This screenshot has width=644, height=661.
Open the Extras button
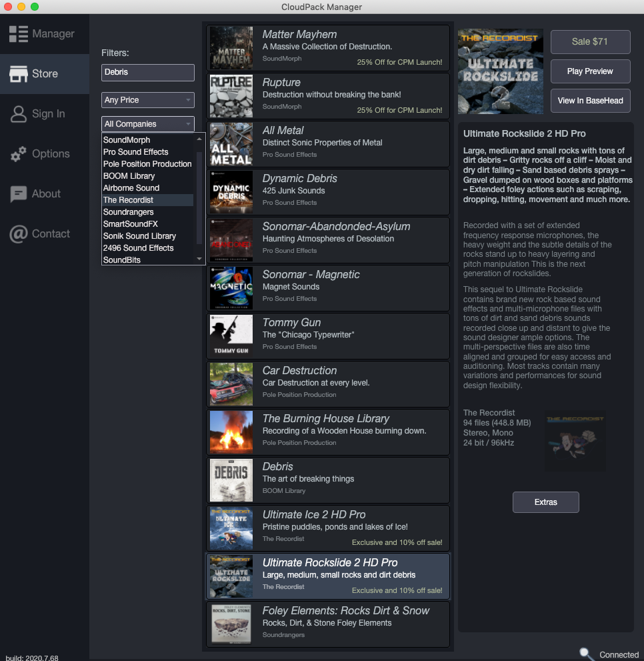546,502
